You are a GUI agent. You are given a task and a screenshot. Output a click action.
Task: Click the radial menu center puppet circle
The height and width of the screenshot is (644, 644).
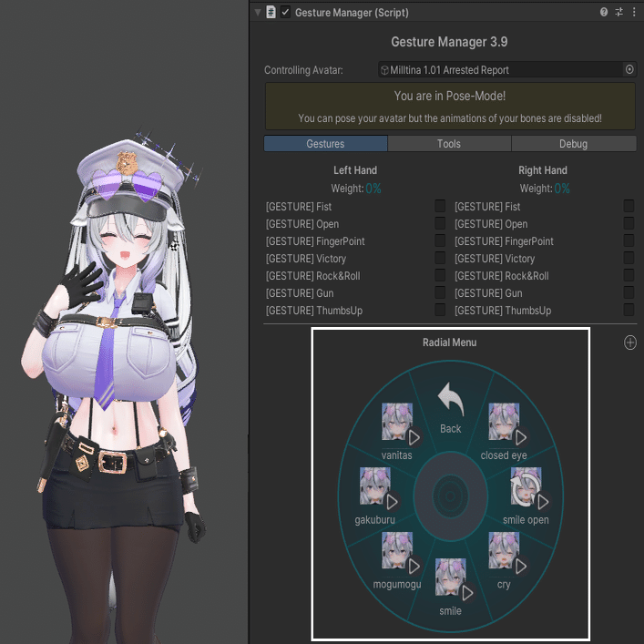pos(451,496)
